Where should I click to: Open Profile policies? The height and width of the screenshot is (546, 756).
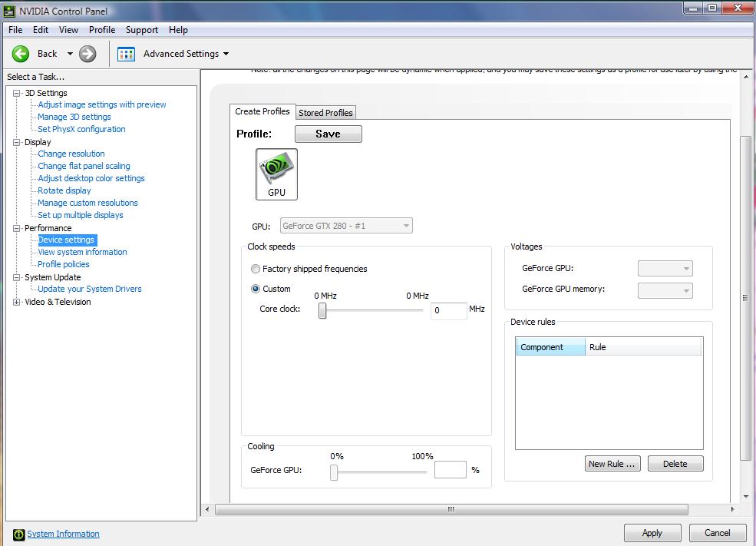[x=64, y=264]
